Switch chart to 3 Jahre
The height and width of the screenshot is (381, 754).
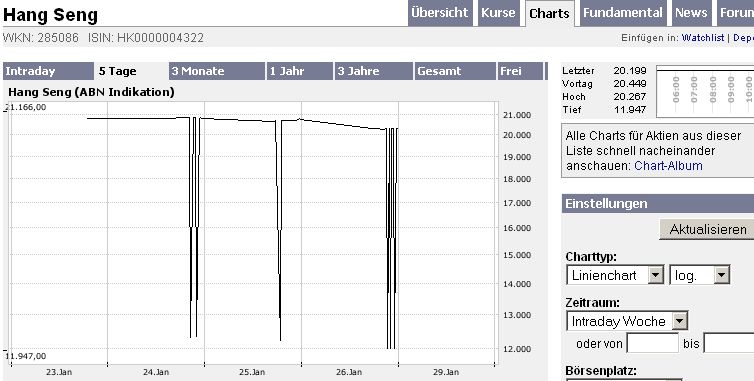[x=374, y=71]
